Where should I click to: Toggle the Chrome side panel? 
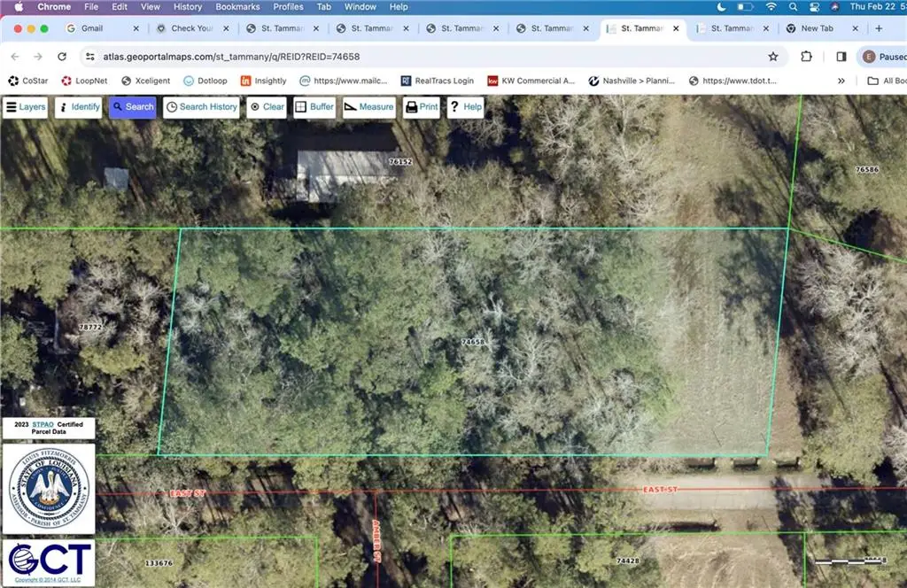(841, 57)
